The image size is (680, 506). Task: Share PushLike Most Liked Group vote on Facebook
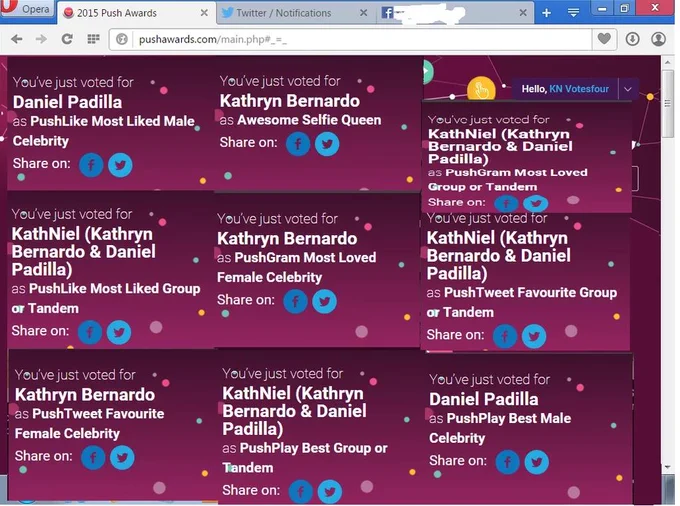[90, 333]
